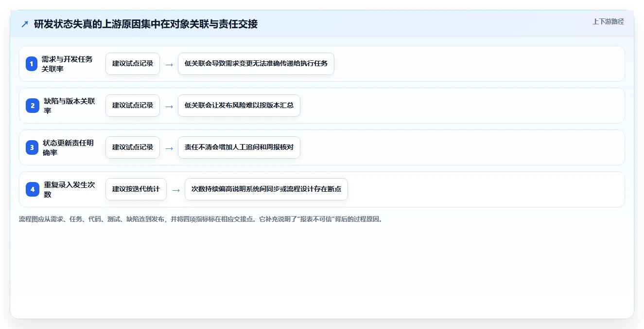Click the footnote text starting 流程图应从需求
Screen dimensions: 644x329
click(201, 219)
